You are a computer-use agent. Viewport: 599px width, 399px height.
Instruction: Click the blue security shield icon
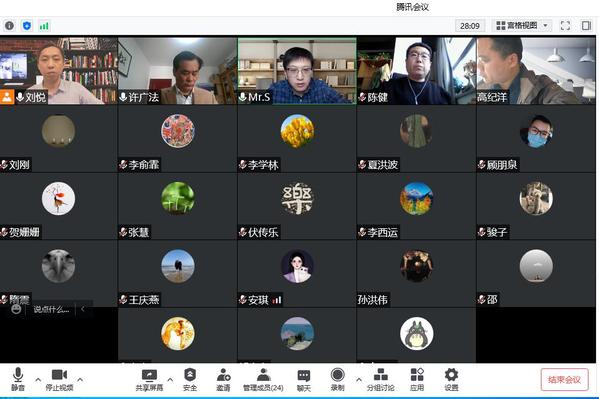point(27,26)
